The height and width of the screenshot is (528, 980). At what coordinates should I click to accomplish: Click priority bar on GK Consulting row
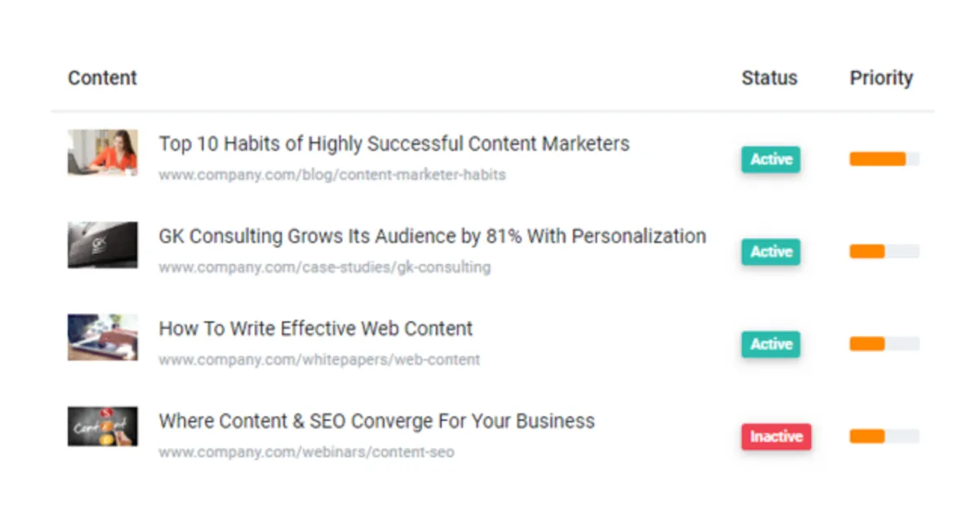tap(884, 252)
